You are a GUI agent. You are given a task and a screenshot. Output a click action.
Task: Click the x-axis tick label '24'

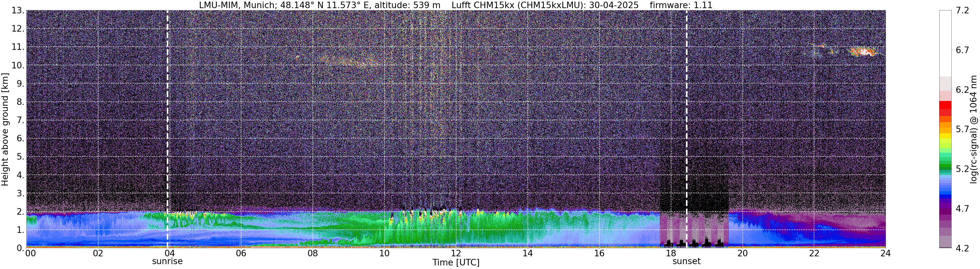[886, 253]
